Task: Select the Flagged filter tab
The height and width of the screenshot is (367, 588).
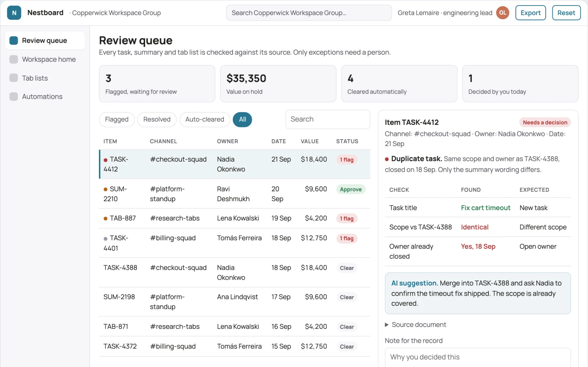Action: tap(116, 119)
